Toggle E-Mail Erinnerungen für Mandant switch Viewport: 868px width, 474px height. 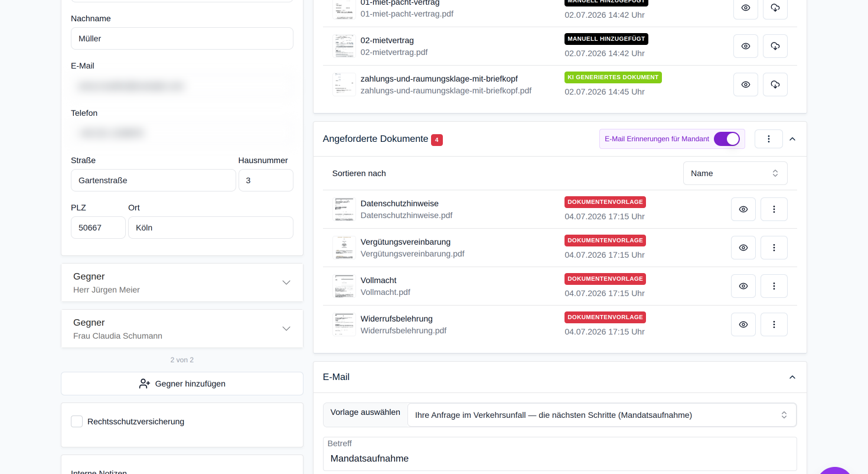(x=727, y=139)
